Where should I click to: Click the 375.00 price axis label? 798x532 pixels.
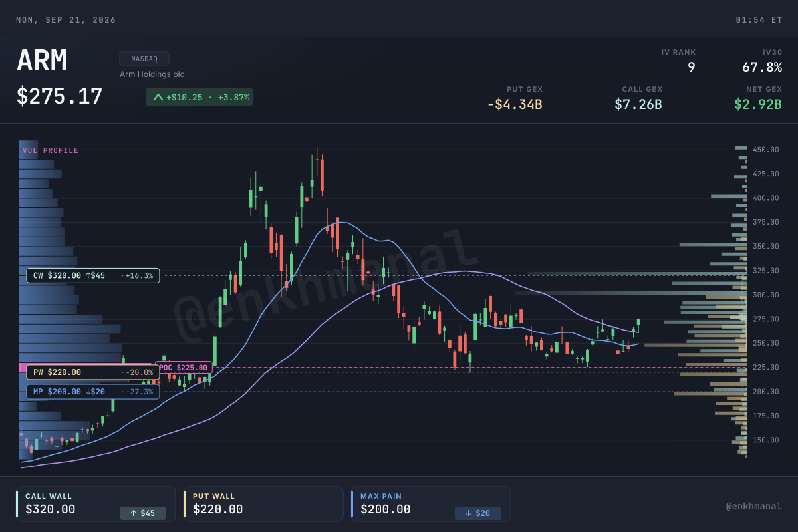(765, 222)
